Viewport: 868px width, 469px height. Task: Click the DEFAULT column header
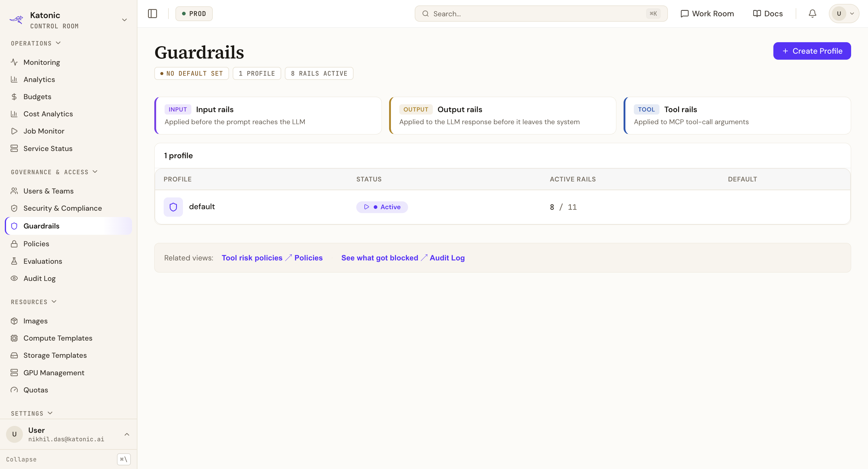(x=742, y=179)
